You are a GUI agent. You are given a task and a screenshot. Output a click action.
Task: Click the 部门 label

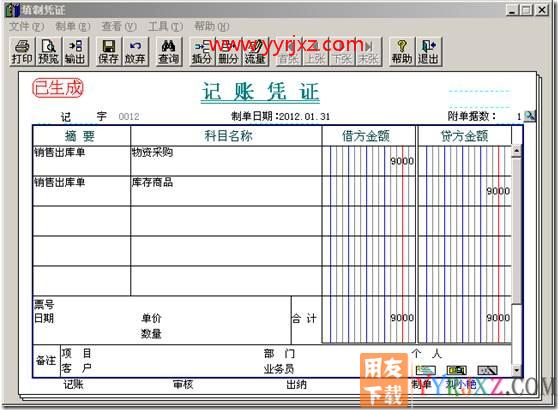[279, 353]
